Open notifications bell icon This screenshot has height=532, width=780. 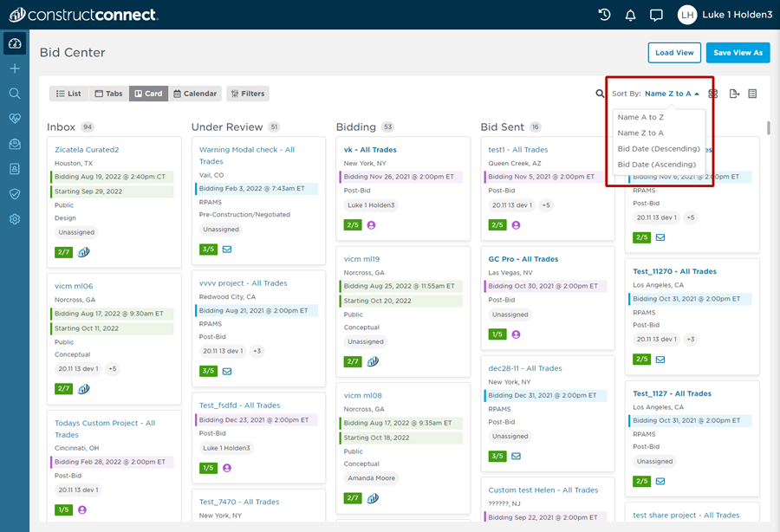pos(630,16)
